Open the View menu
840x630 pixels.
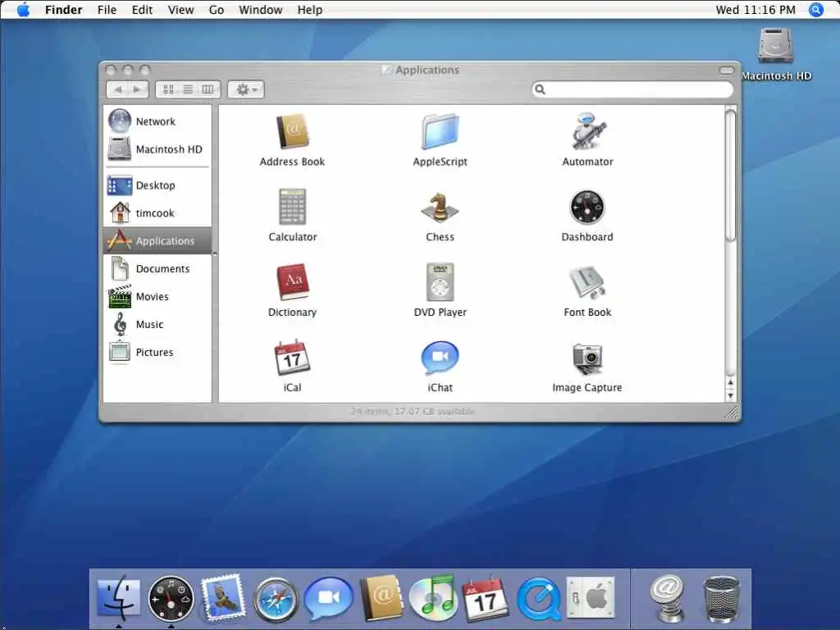[181, 10]
